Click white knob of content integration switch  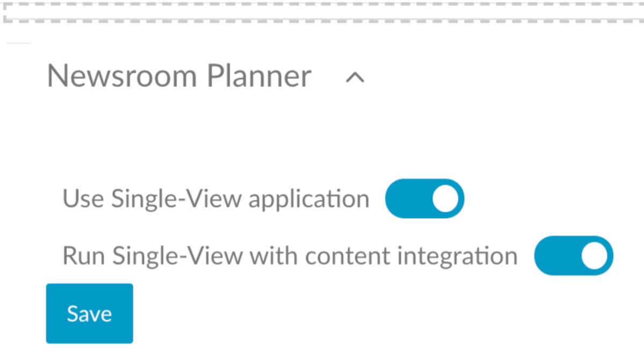[x=594, y=256]
